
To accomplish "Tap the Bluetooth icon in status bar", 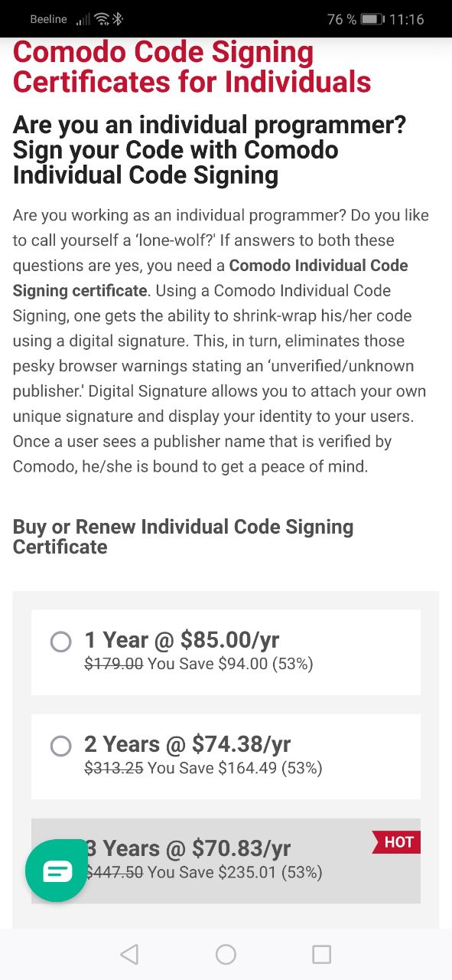I will [118, 19].
